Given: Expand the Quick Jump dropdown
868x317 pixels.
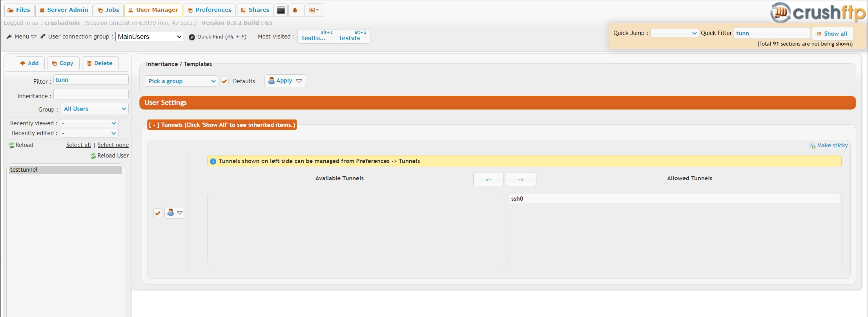Looking at the screenshot, I should (x=674, y=33).
